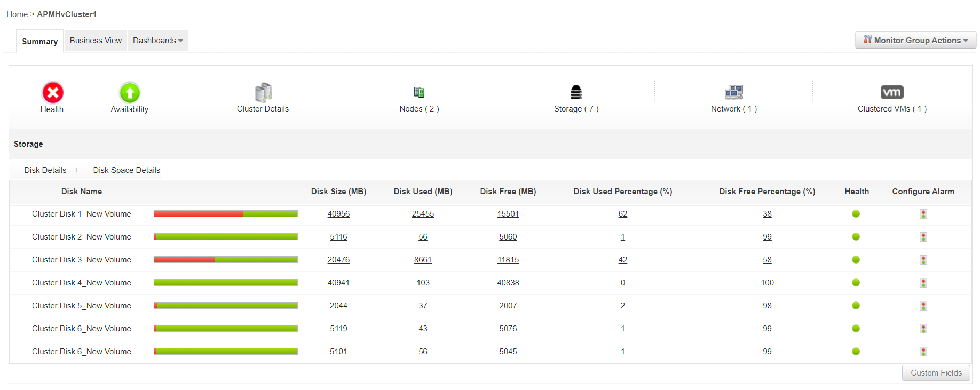980x390 pixels.
Task: Click the Custom Fields button
Action: (x=936, y=373)
